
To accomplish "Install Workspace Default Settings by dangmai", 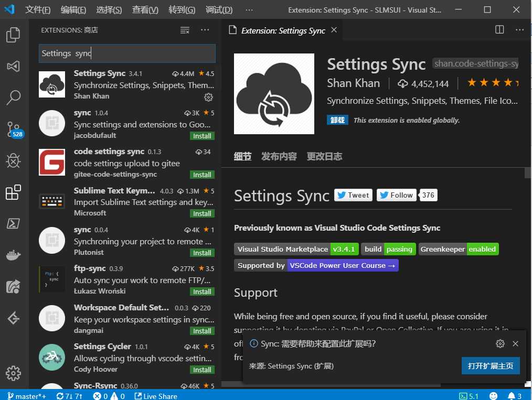I will pyautogui.click(x=202, y=331).
